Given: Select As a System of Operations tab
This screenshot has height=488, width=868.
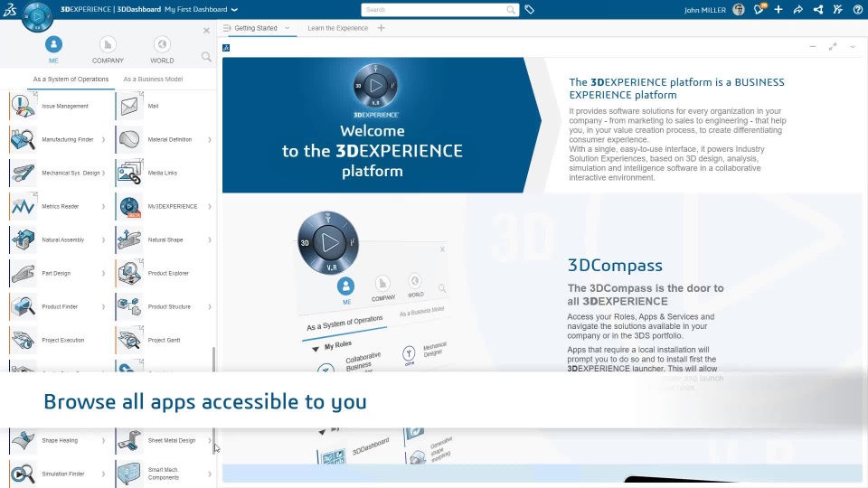Looking at the screenshot, I should tap(71, 80).
